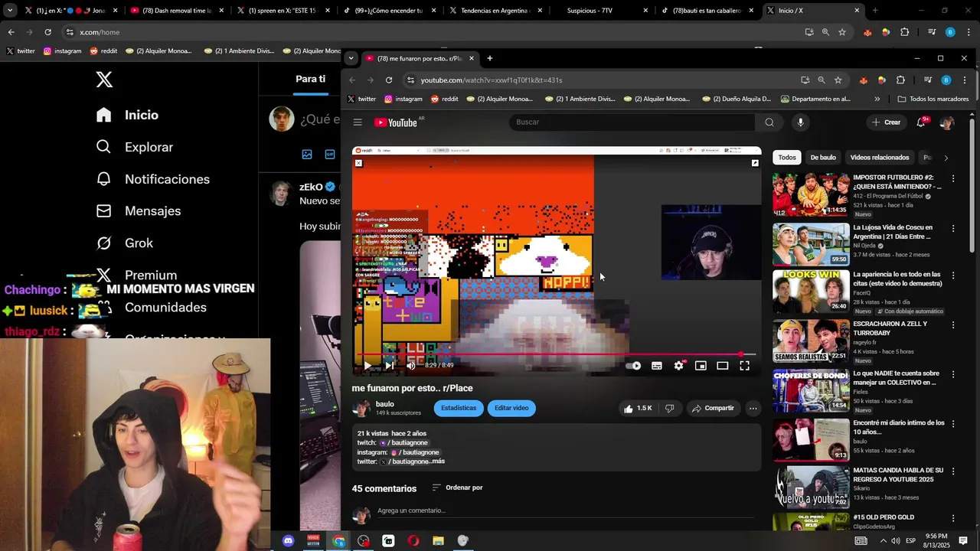The width and height of the screenshot is (980, 551).
Task: Switch to theater mode
Action: (722, 366)
